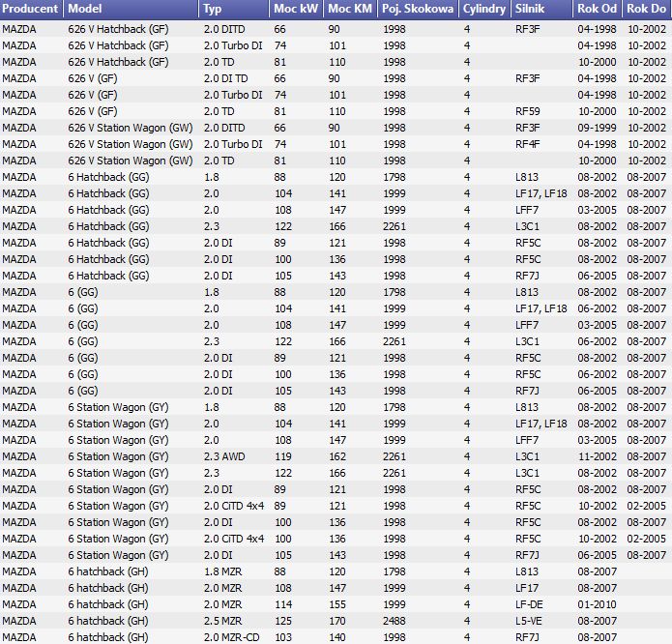
Task: Click the '155' KM value
Action: point(337,604)
